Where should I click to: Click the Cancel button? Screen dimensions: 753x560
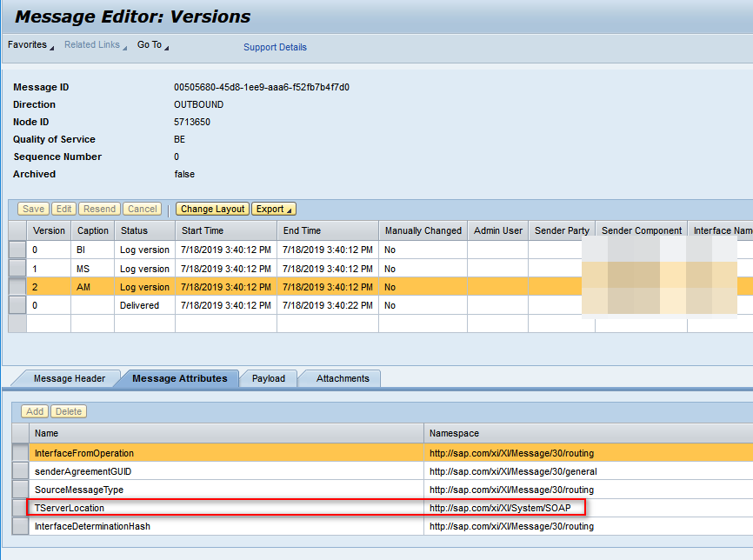pyautogui.click(x=141, y=209)
